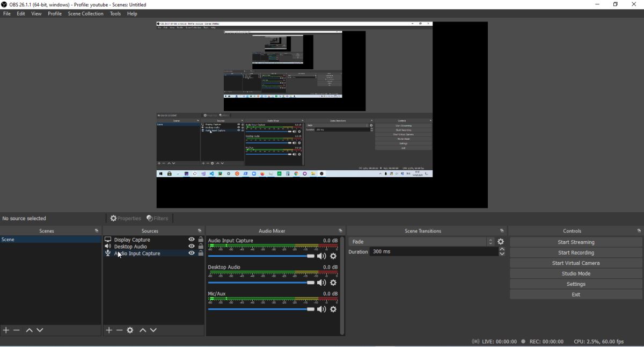Click Start Virtual Camera
This screenshot has height=347, width=644.
click(576, 263)
